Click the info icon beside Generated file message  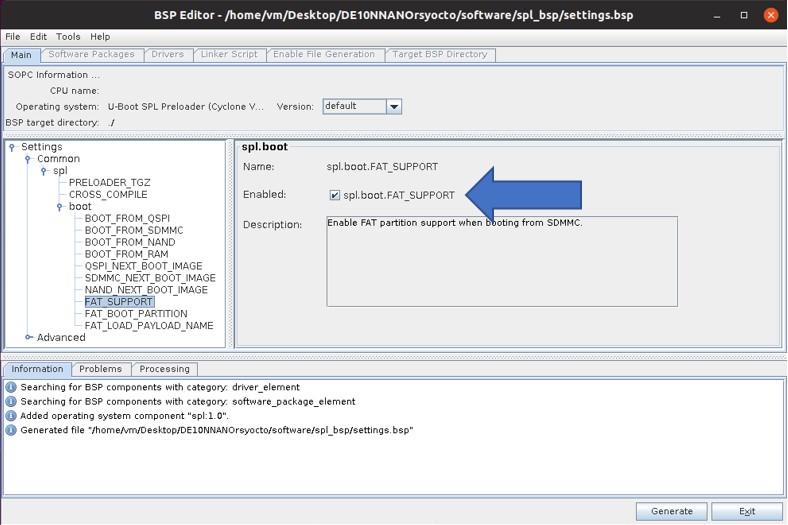tap(11, 431)
